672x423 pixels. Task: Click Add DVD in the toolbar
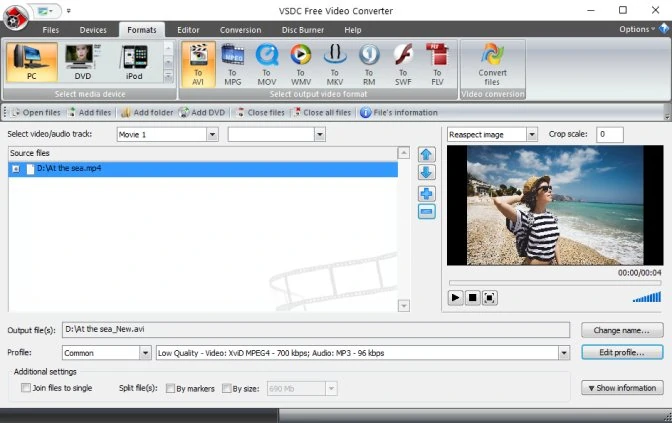tap(202, 113)
